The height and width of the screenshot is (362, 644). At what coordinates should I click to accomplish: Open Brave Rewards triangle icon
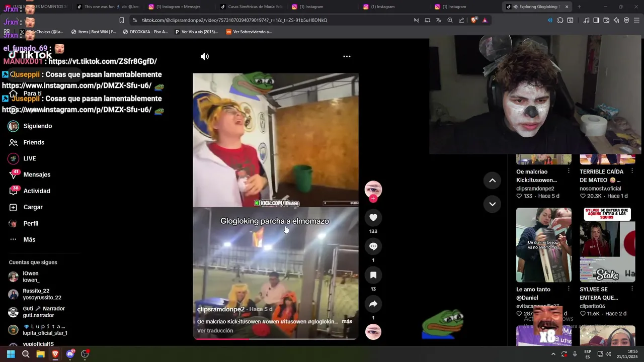(485, 20)
